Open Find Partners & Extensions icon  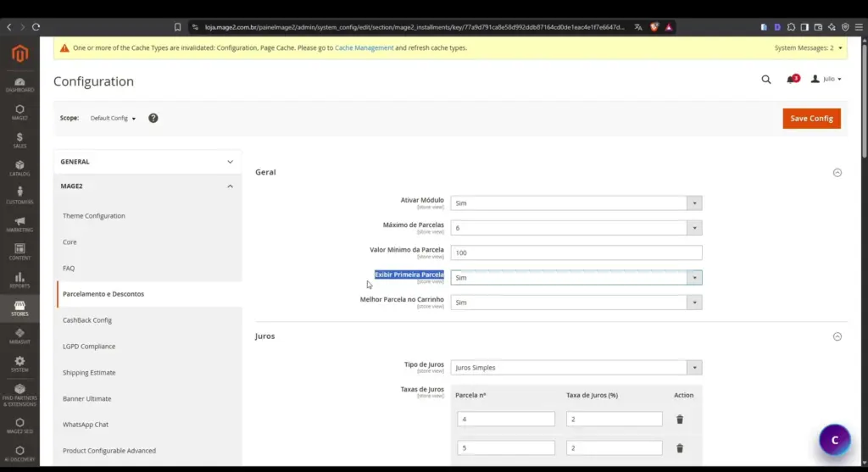pos(20,395)
